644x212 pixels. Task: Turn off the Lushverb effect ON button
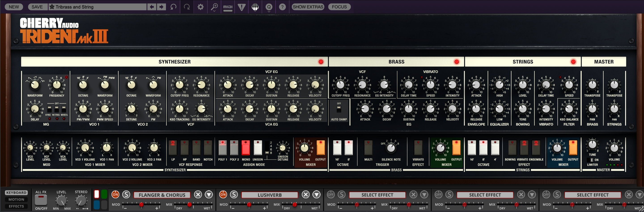pyautogui.click(x=223, y=195)
